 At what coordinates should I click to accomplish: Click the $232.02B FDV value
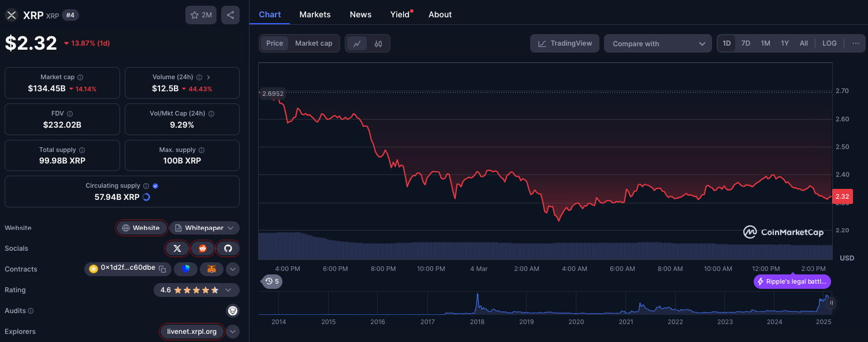62,125
